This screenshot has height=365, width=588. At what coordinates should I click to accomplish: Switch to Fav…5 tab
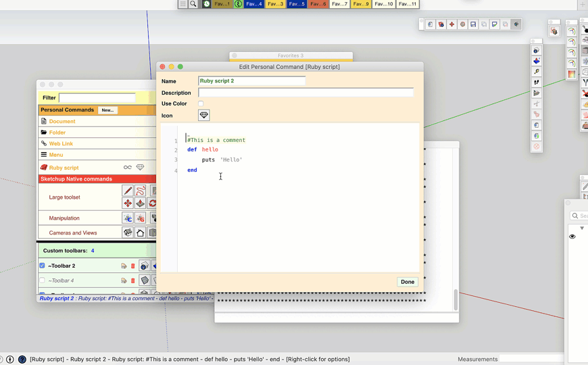(x=297, y=4)
